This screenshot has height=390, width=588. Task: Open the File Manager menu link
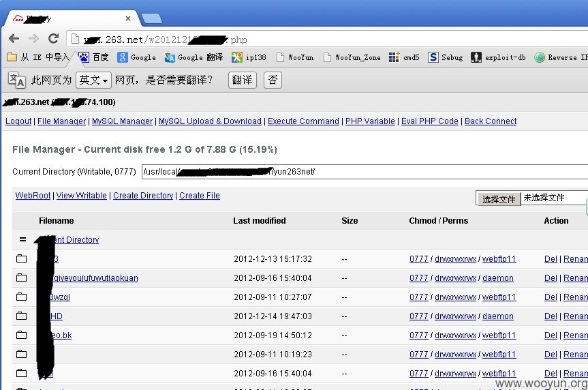tap(61, 121)
